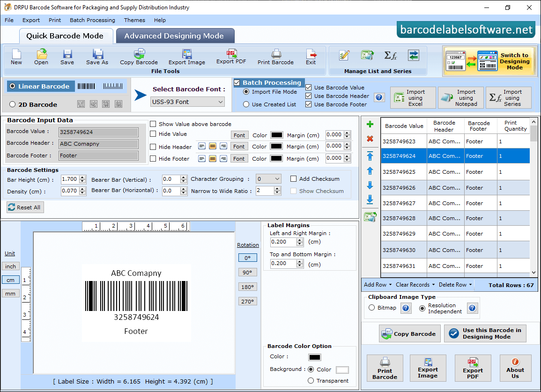Click the help icon next to Bitmap

406,308
